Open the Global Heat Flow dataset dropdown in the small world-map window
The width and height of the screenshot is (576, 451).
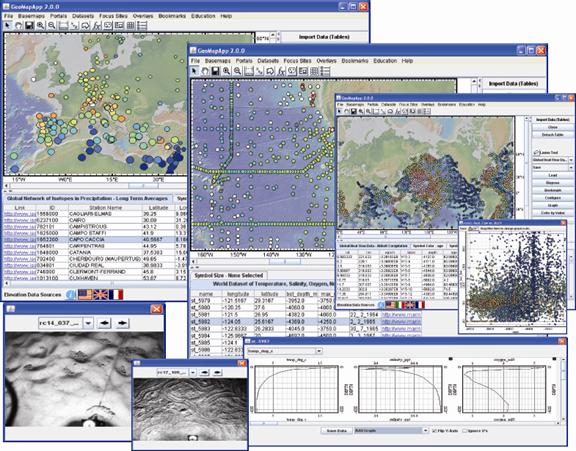point(553,160)
